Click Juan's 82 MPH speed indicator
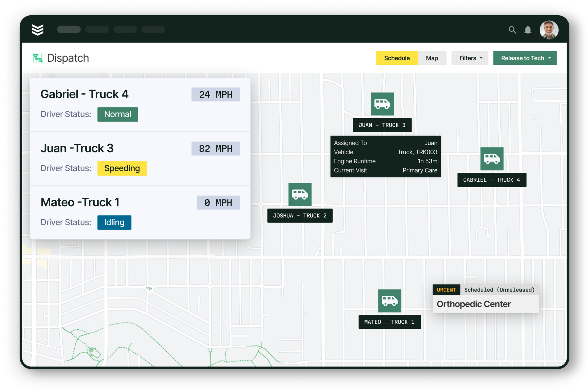 pos(216,148)
